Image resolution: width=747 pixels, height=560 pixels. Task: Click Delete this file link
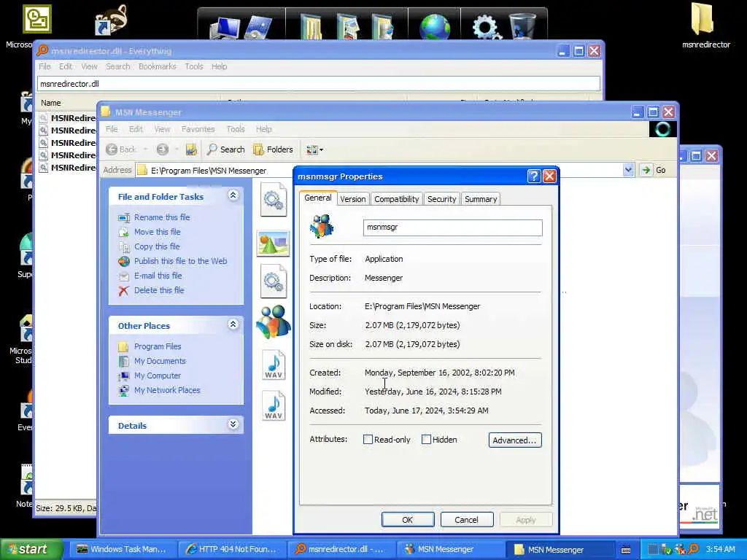[159, 290]
